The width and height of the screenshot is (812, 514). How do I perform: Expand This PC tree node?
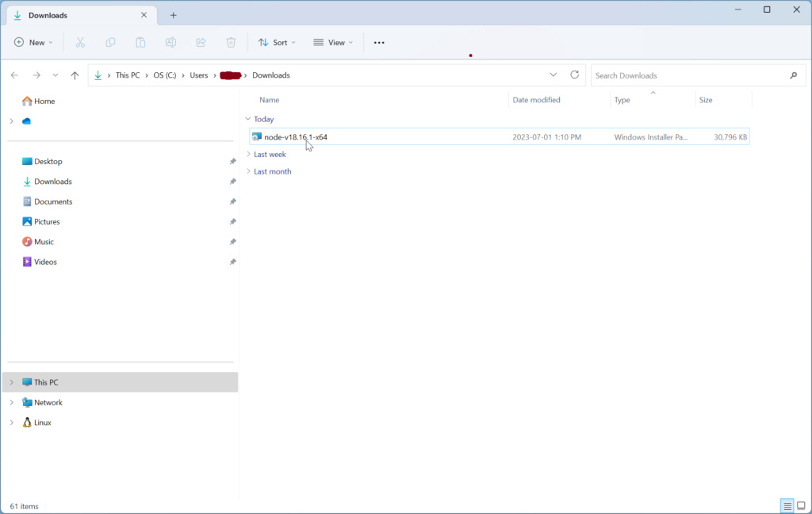click(x=11, y=382)
